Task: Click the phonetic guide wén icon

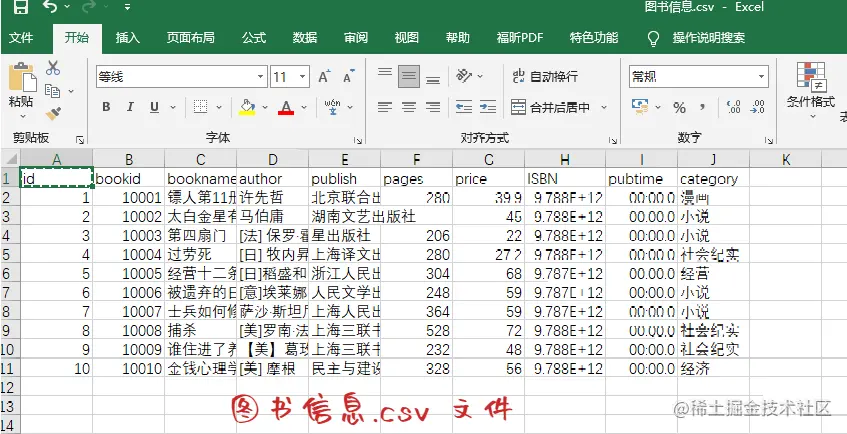Action: (333, 107)
